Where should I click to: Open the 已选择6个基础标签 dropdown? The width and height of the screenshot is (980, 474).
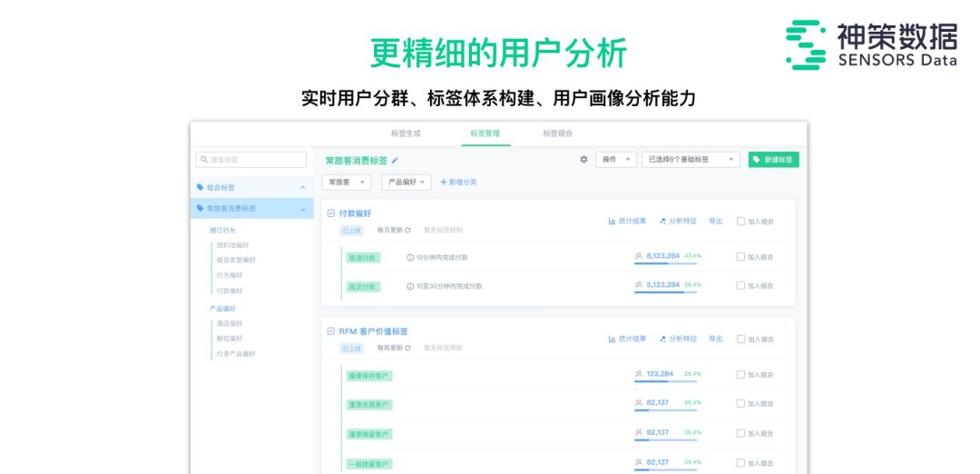pos(691,160)
